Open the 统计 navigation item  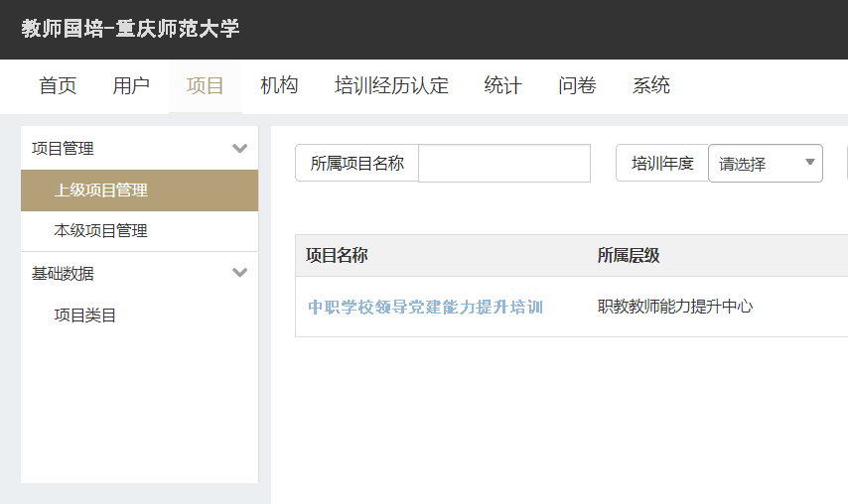click(x=502, y=86)
